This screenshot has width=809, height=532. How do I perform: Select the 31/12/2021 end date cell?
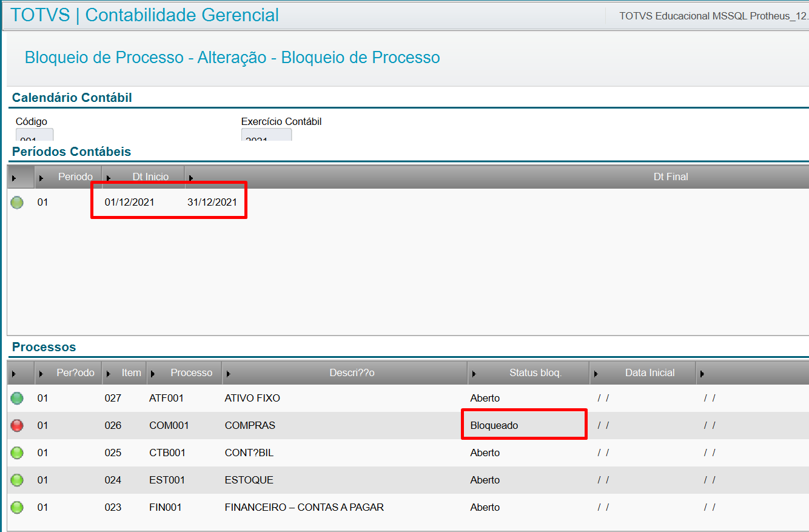tap(212, 203)
